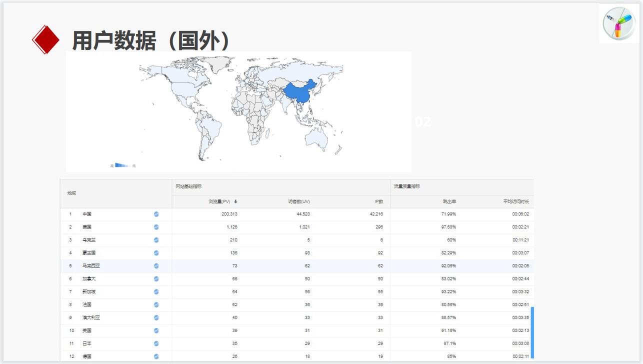Click the 新加坡 region name
The width and height of the screenshot is (643, 364).
point(87,291)
